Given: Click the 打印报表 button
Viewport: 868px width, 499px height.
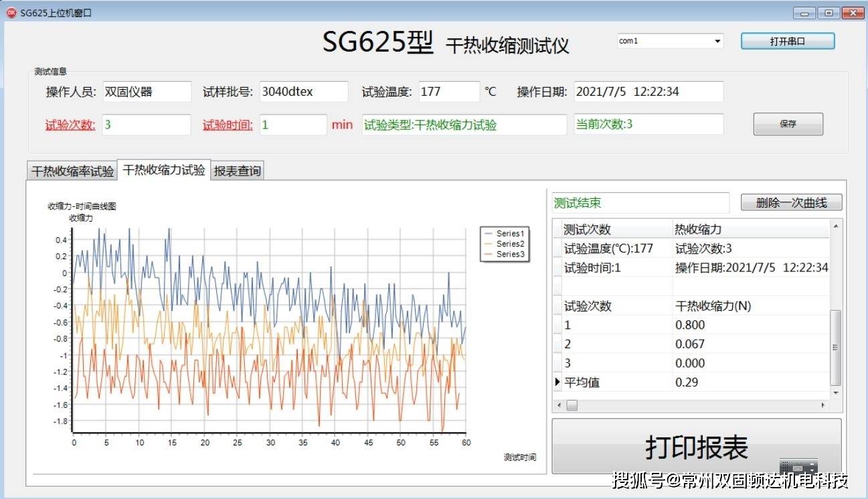Looking at the screenshot, I should pos(696,447).
